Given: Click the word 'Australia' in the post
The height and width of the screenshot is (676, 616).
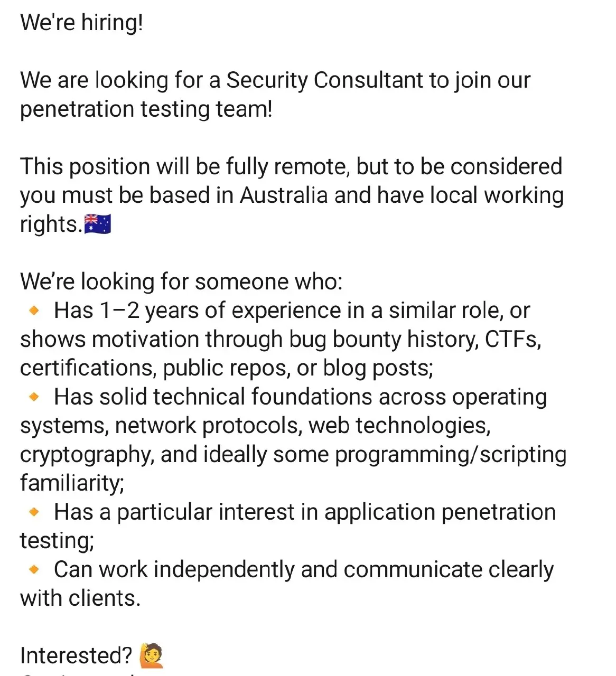Looking at the screenshot, I should (284, 195).
